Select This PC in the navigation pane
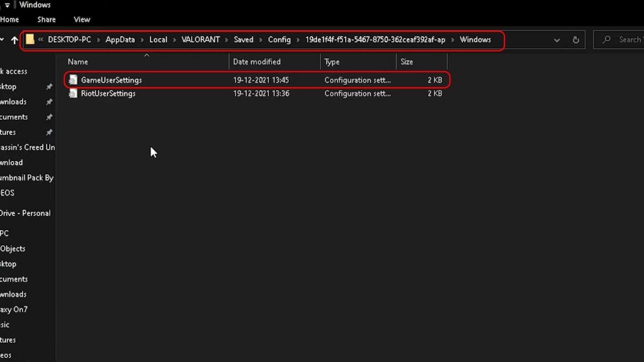Screen dimensions: 644x362 (5, 233)
